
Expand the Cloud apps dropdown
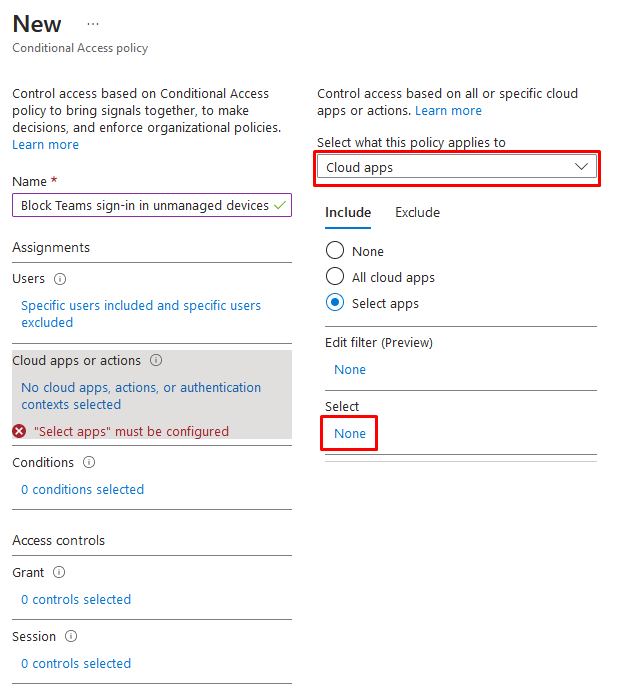pyautogui.click(x=457, y=168)
